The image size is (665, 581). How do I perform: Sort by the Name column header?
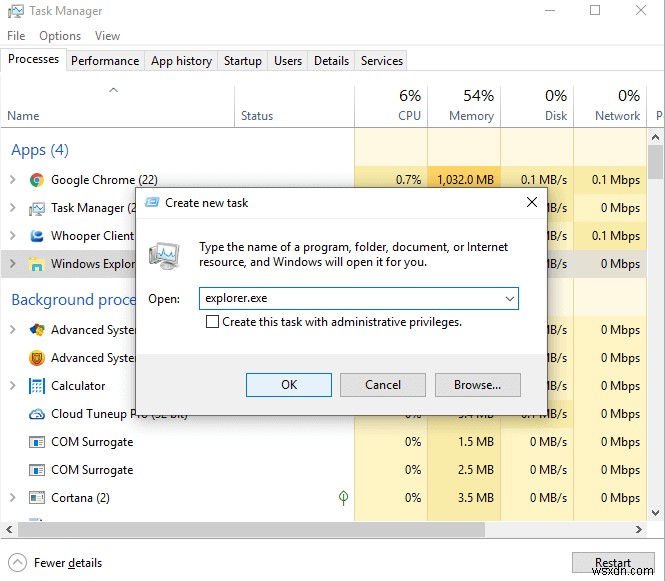pyautogui.click(x=117, y=107)
